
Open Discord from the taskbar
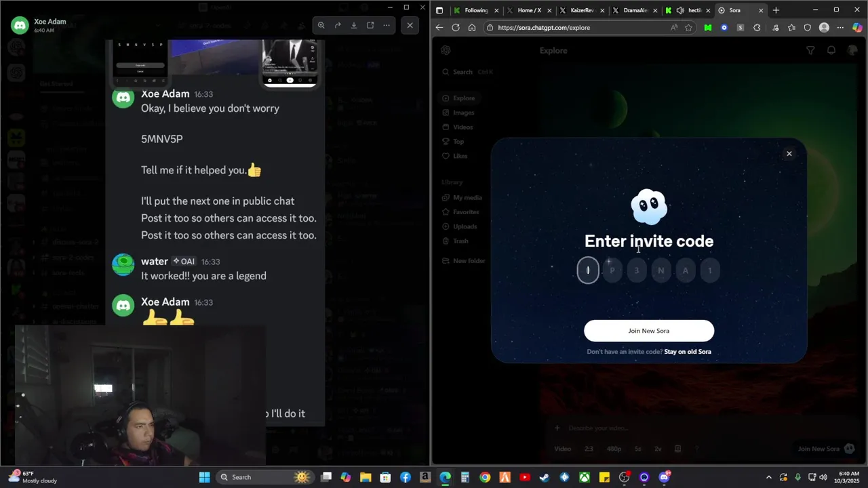coord(664,477)
